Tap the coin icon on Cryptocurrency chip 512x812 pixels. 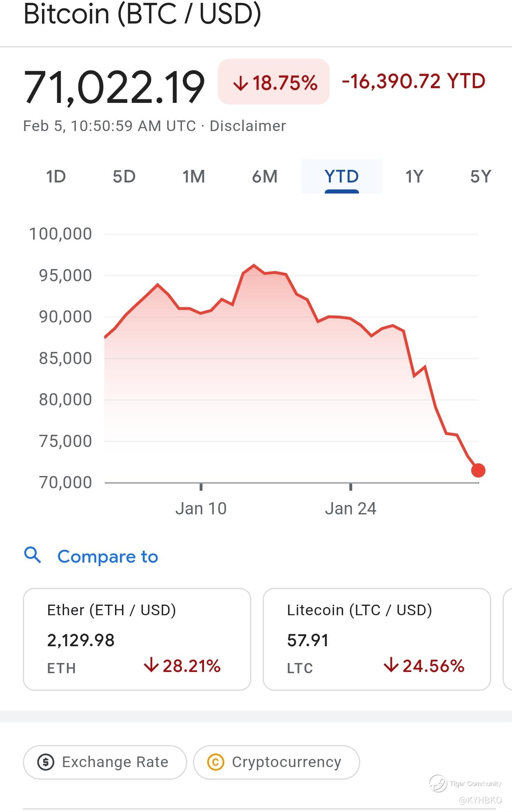pos(216,762)
